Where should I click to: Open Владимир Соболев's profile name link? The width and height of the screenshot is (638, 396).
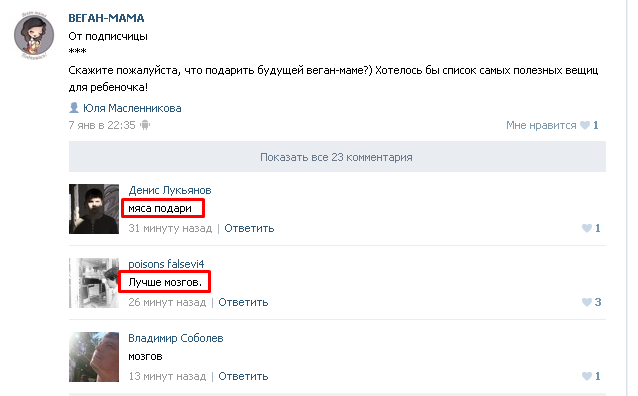click(176, 338)
